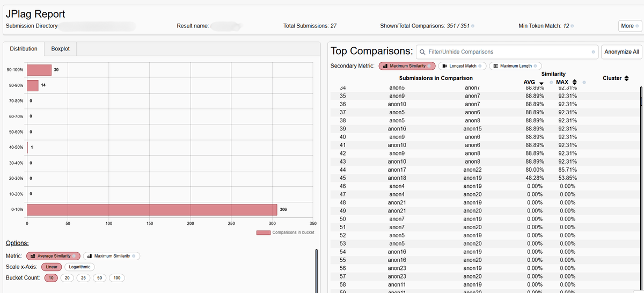Select Maximum Similarity as distribution metric
The height and width of the screenshot is (293, 644).
111,256
